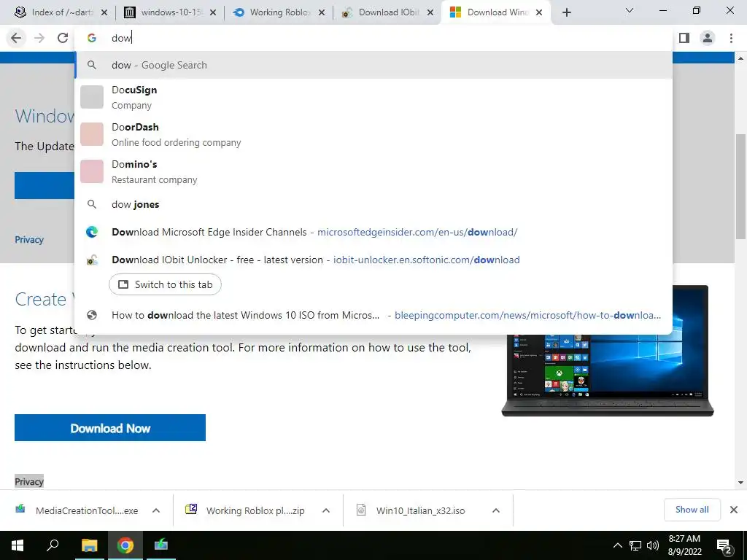Open the bleepingcomputer Windows 10 ISO suggestion
The width and height of the screenshot is (747, 560).
[x=373, y=315]
